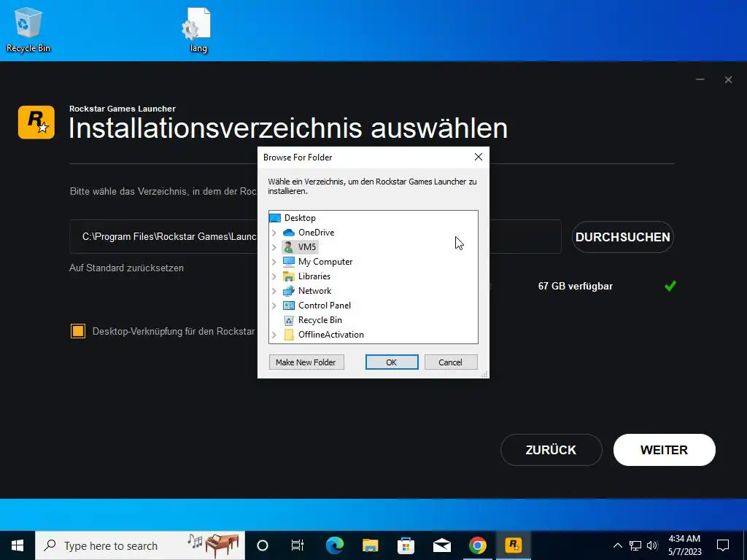Click the taskbar search box
This screenshot has width=747, height=560.
click(x=140, y=545)
